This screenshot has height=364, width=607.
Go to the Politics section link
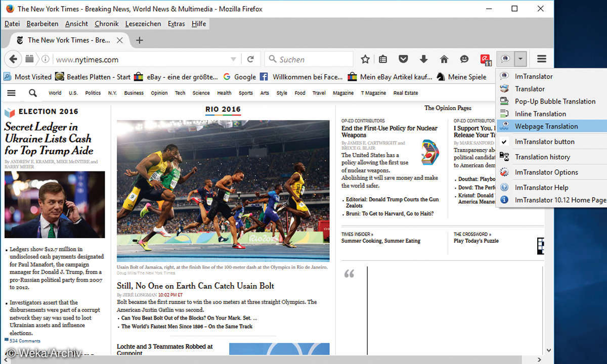coord(93,93)
